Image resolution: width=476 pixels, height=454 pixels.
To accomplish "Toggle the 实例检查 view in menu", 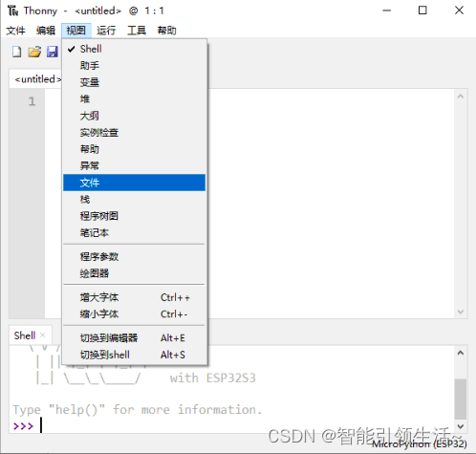I will pyautogui.click(x=134, y=132).
